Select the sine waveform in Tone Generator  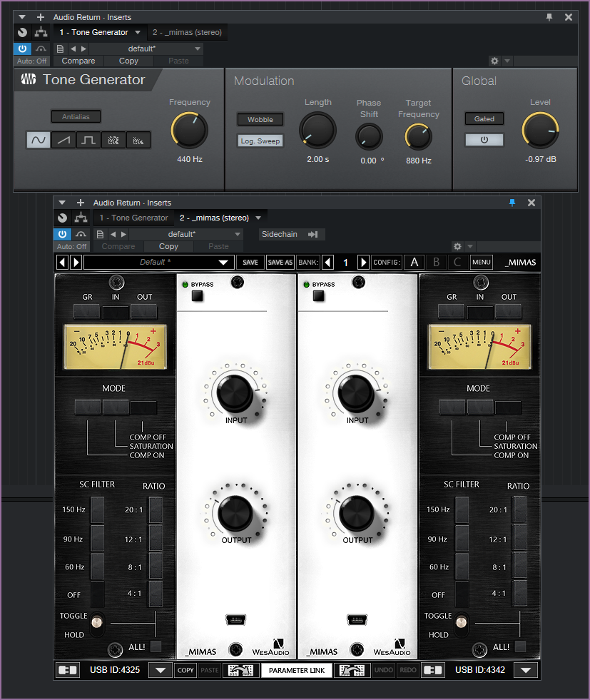[x=39, y=140]
